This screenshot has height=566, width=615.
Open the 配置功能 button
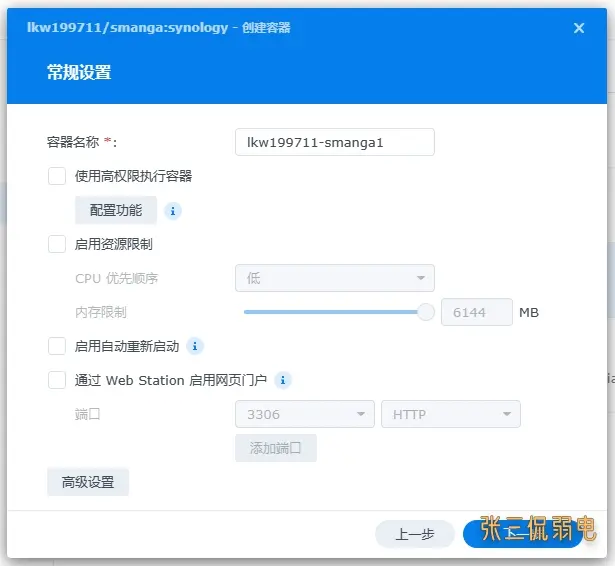coord(116,210)
